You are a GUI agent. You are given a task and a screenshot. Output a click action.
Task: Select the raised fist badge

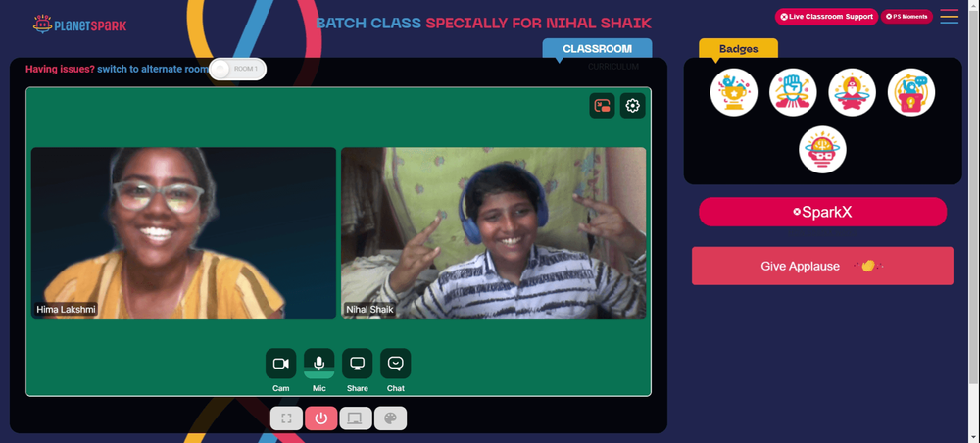pyautogui.click(x=793, y=92)
